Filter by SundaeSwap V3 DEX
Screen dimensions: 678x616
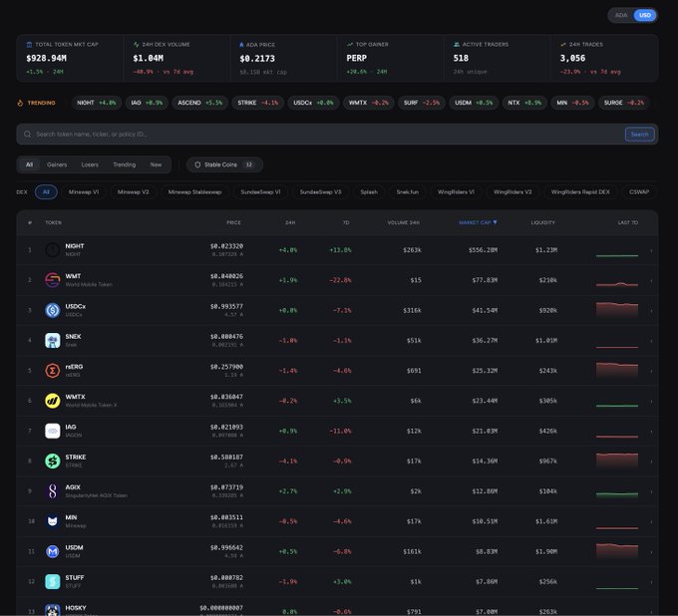pos(321,192)
